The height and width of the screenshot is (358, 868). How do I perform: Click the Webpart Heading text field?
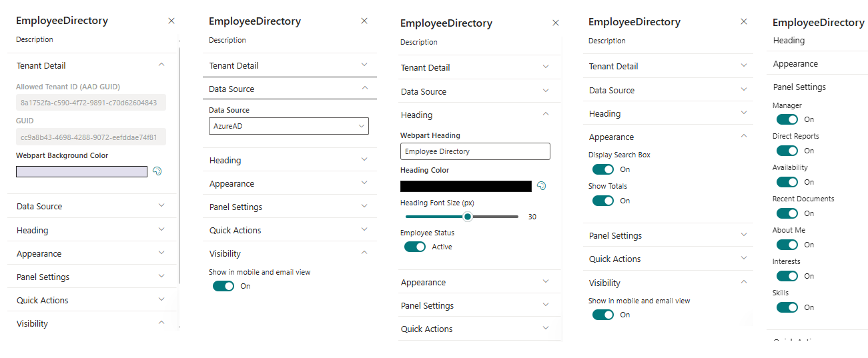[475, 151]
